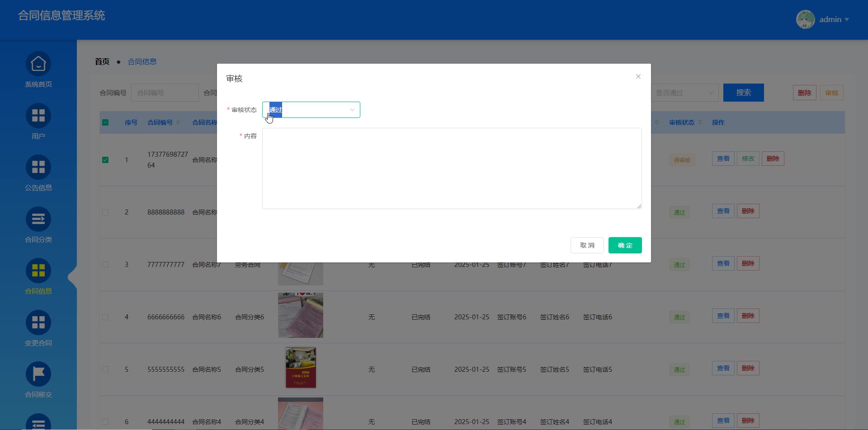Delete row 1 with 删除 button
The image size is (868, 430).
tap(773, 159)
